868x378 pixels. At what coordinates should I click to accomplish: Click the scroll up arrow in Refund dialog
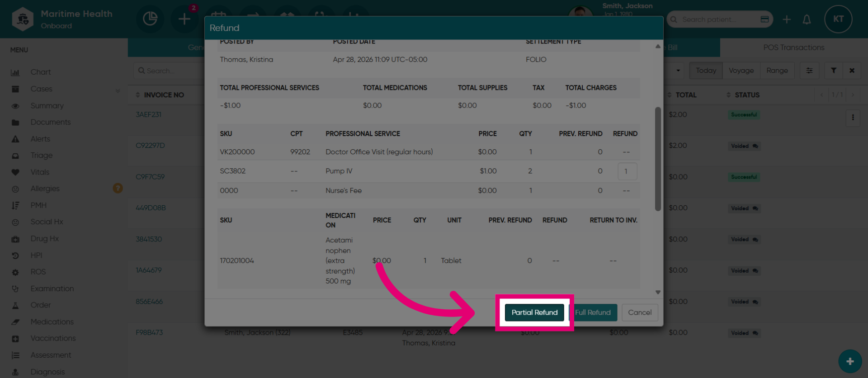(x=658, y=47)
